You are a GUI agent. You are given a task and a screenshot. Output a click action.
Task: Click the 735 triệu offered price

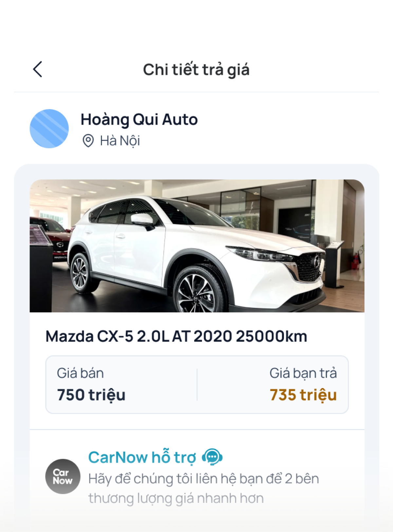click(303, 395)
